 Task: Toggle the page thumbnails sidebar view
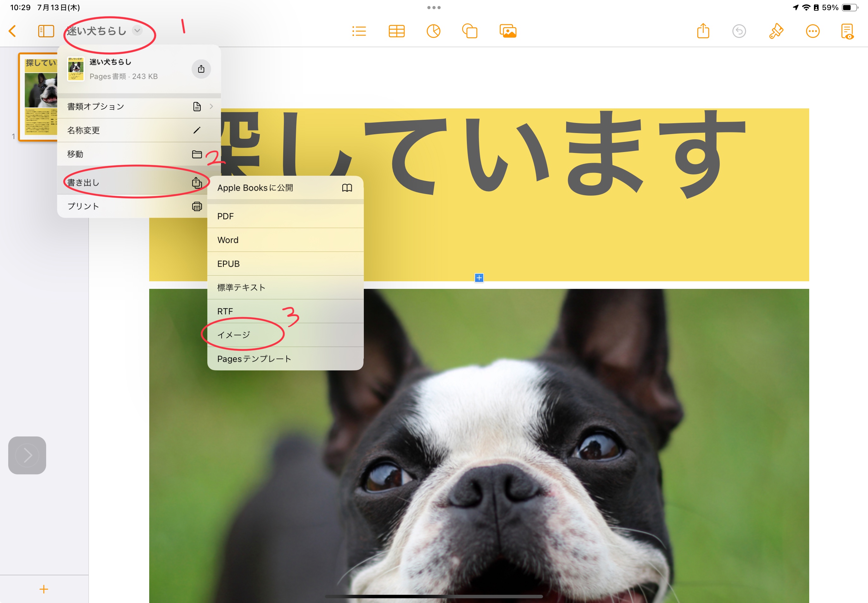pyautogui.click(x=46, y=31)
